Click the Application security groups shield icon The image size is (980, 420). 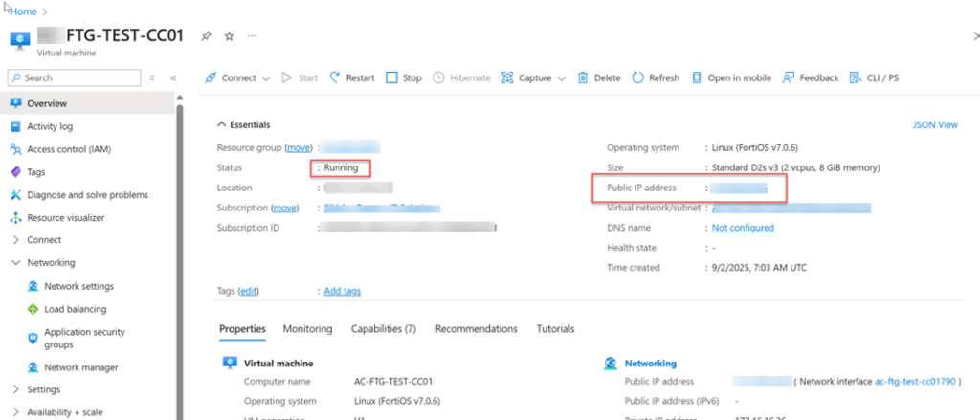(x=33, y=338)
